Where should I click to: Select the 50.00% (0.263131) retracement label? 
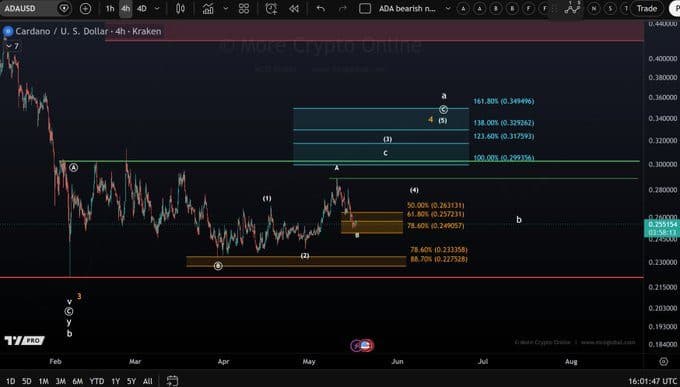pyautogui.click(x=435, y=205)
